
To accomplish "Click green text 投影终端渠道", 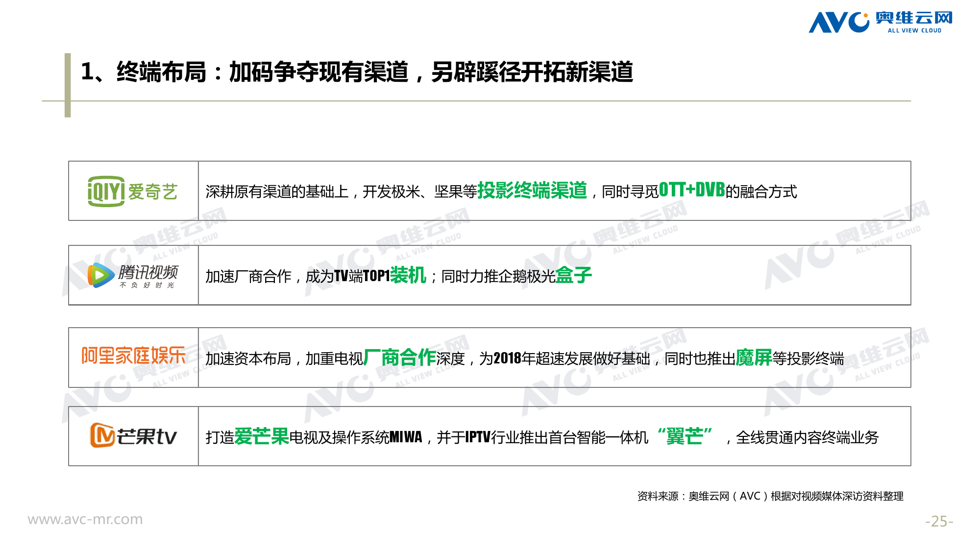I will 532,191.
